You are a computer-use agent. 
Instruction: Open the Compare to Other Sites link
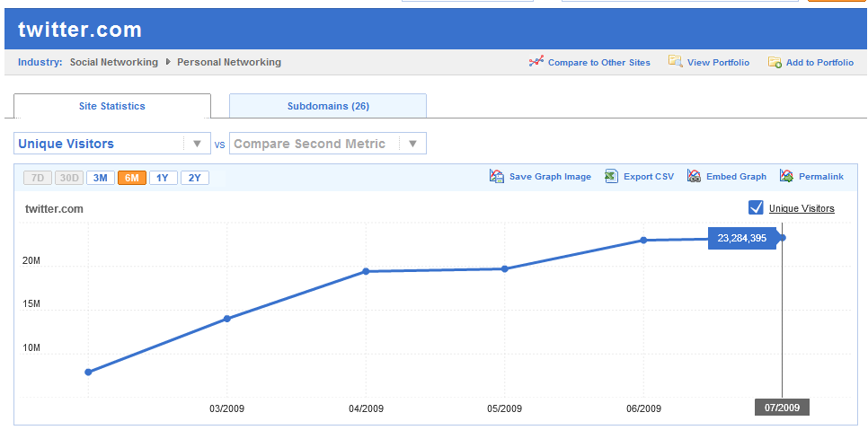click(x=599, y=63)
